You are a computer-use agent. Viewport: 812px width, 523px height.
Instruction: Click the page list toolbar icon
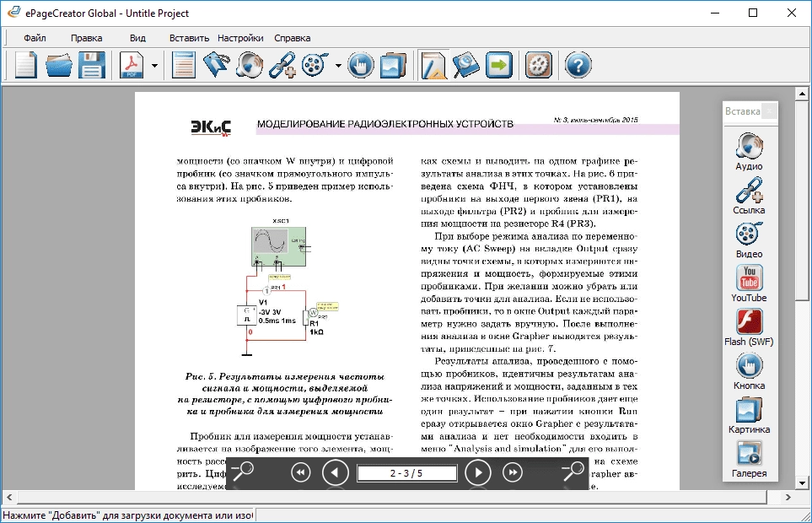183,65
